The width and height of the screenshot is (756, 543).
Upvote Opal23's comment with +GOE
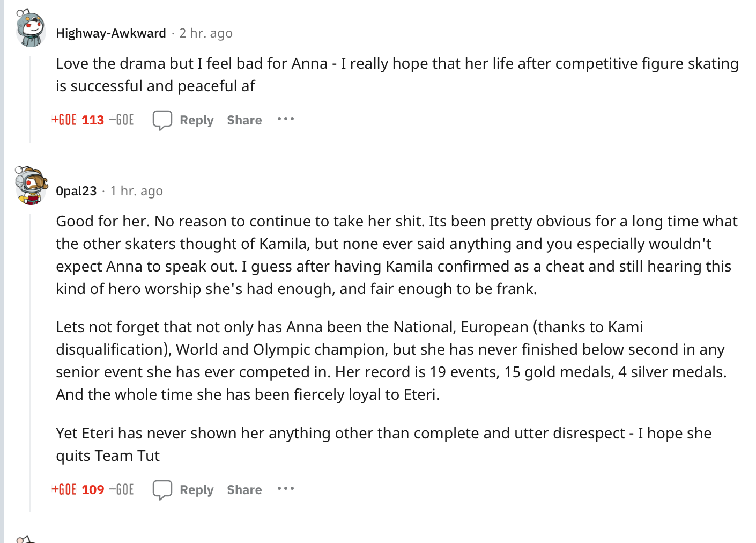tap(64, 489)
